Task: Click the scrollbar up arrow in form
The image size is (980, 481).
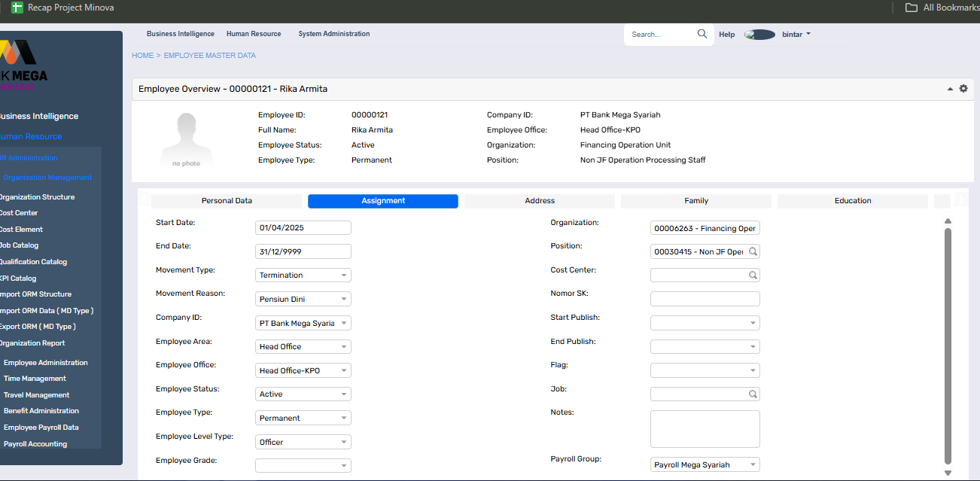Action: pos(948,221)
